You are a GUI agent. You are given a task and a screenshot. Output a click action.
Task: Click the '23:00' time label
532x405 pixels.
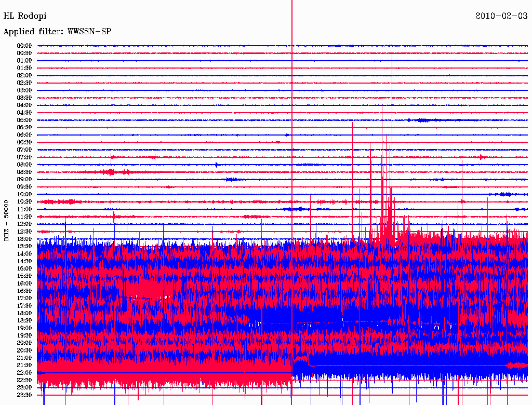pos(24,387)
